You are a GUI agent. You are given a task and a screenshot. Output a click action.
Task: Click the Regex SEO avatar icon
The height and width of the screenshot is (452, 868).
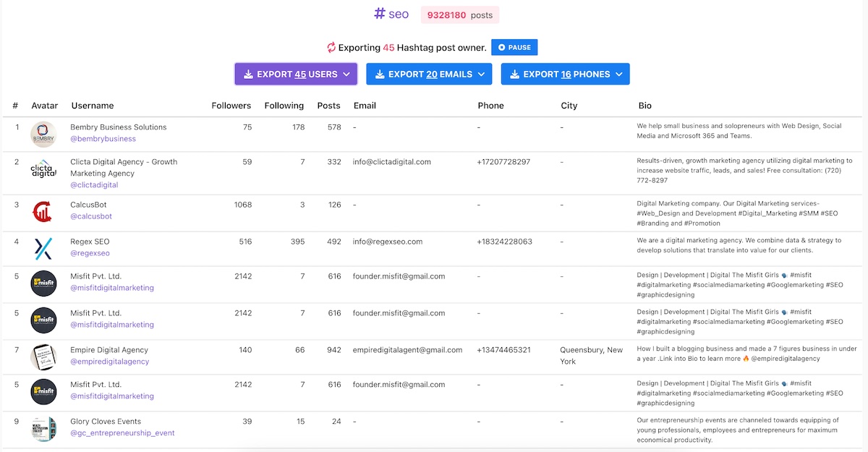pyautogui.click(x=43, y=248)
